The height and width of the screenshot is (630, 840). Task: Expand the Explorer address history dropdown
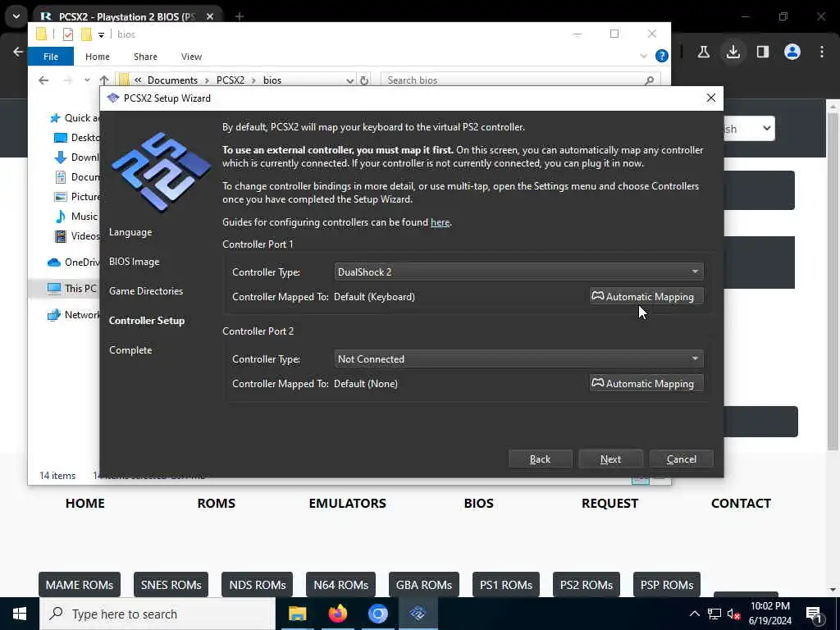349,80
